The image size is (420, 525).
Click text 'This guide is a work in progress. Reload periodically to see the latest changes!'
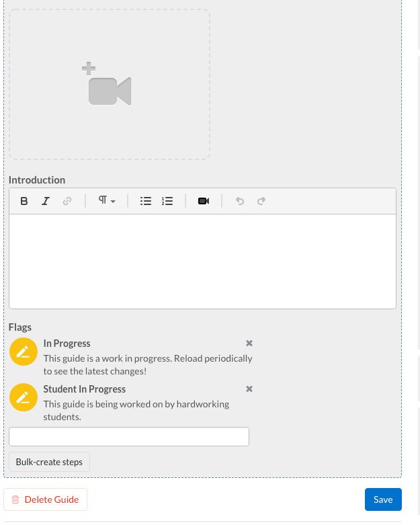pyautogui.click(x=148, y=365)
